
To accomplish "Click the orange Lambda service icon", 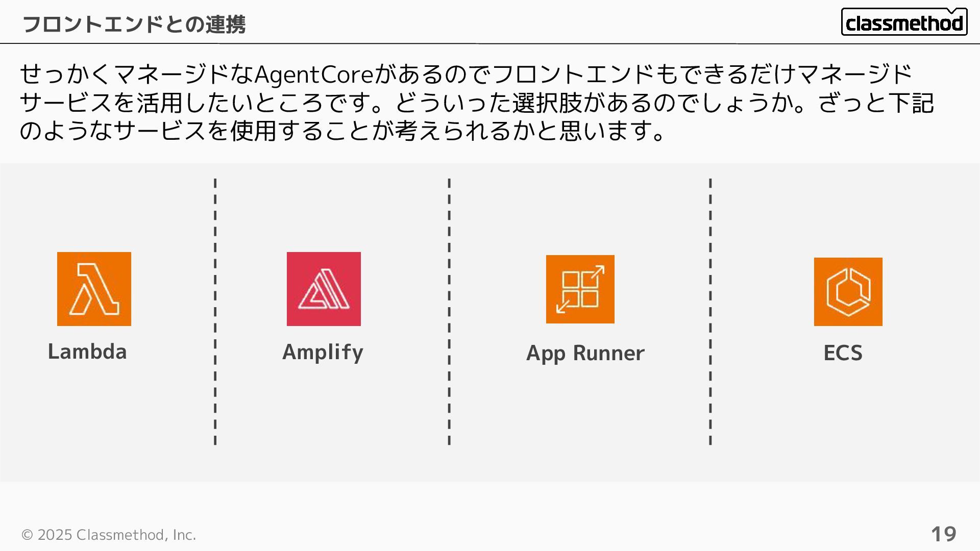I will coord(94,289).
